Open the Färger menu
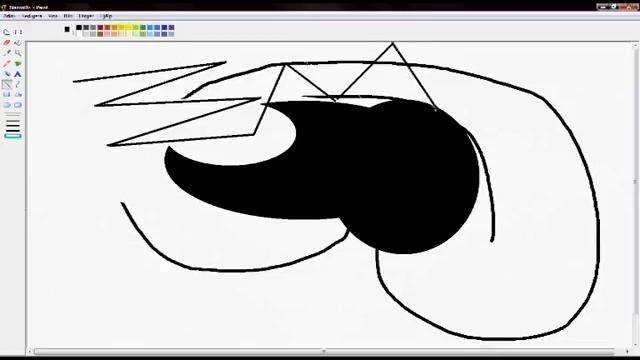 (86, 16)
